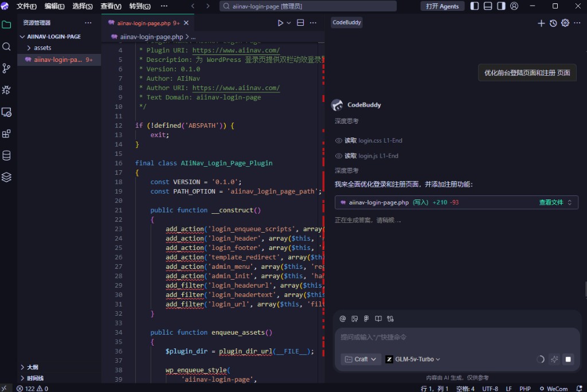587x392 pixels.
Task: Open CodeBuddy chat history via clock icon
Action: 553,23
